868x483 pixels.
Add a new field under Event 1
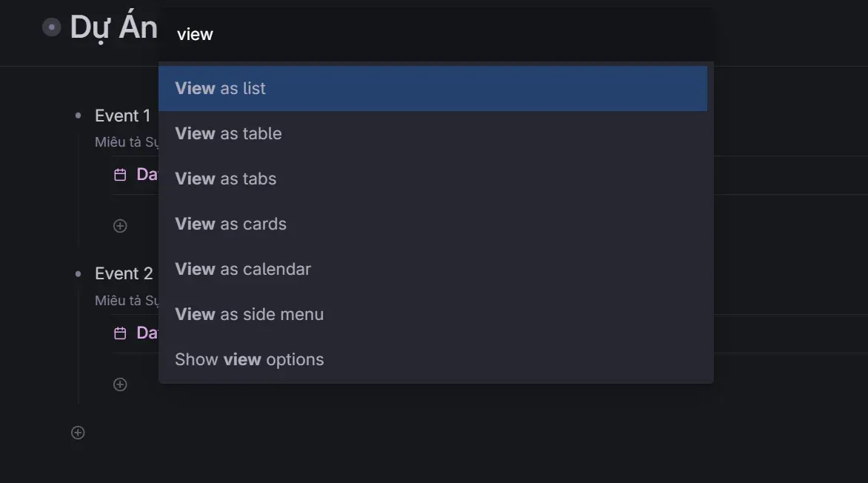[x=120, y=226]
